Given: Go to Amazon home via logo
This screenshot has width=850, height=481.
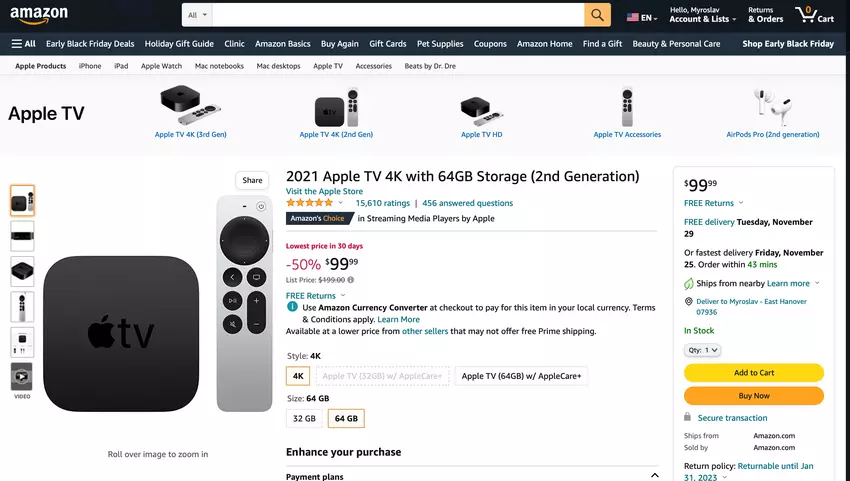Looking at the screenshot, I should coord(39,15).
